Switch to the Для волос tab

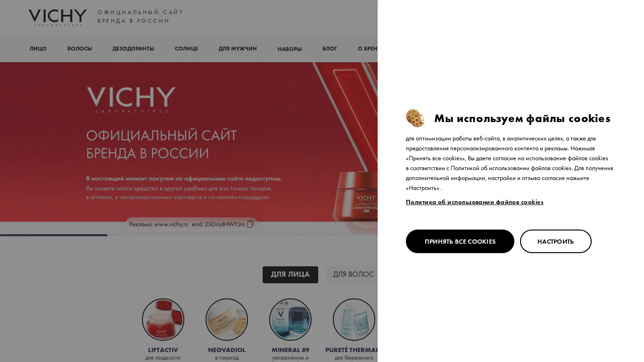pyautogui.click(x=354, y=275)
